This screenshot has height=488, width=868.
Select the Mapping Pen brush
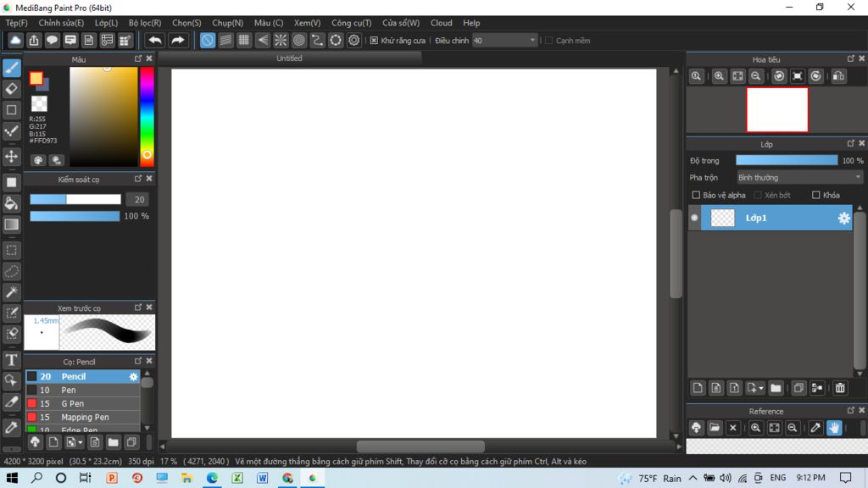click(83, 417)
